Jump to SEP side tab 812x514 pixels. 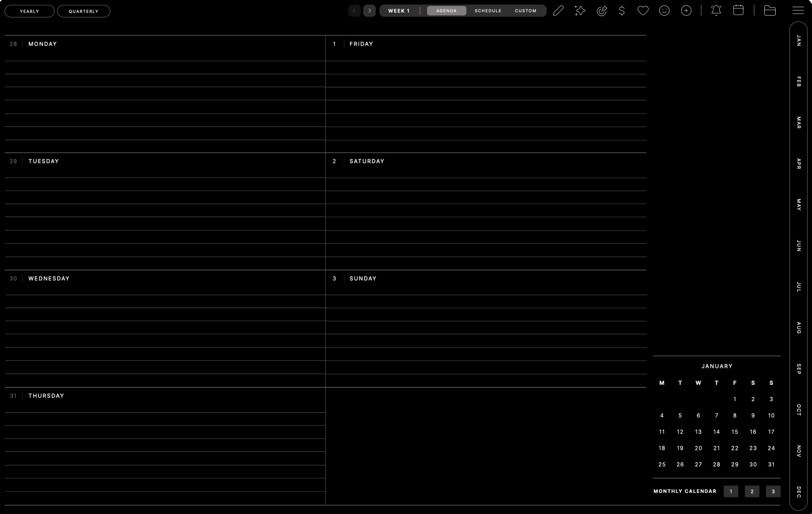799,369
